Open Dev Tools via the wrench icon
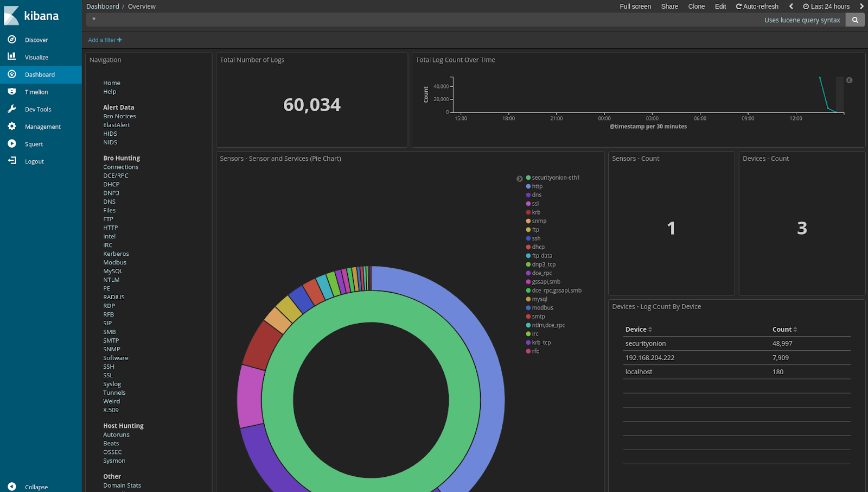 [12, 109]
